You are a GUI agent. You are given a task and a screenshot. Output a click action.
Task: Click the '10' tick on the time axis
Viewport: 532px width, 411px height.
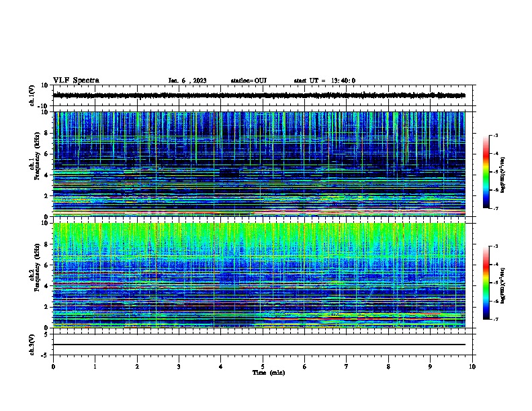[472, 367]
